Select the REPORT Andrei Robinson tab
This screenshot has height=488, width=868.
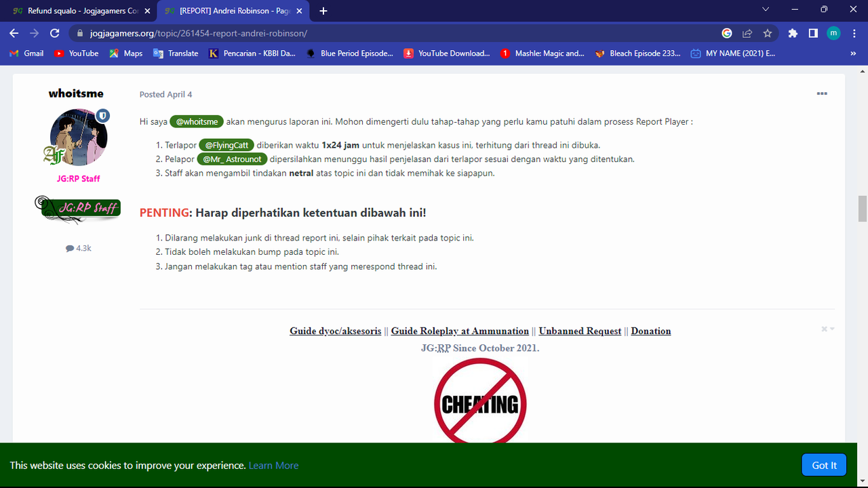[x=233, y=11]
